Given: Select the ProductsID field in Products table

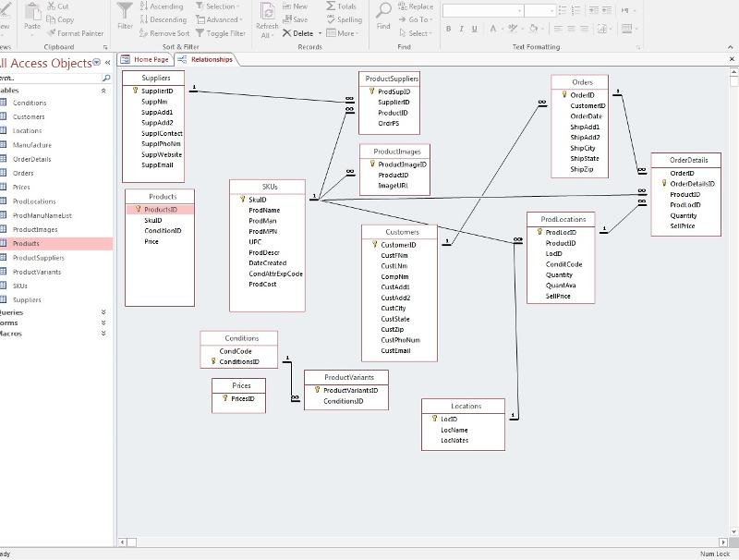Looking at the screenshot, I should 161,210.
